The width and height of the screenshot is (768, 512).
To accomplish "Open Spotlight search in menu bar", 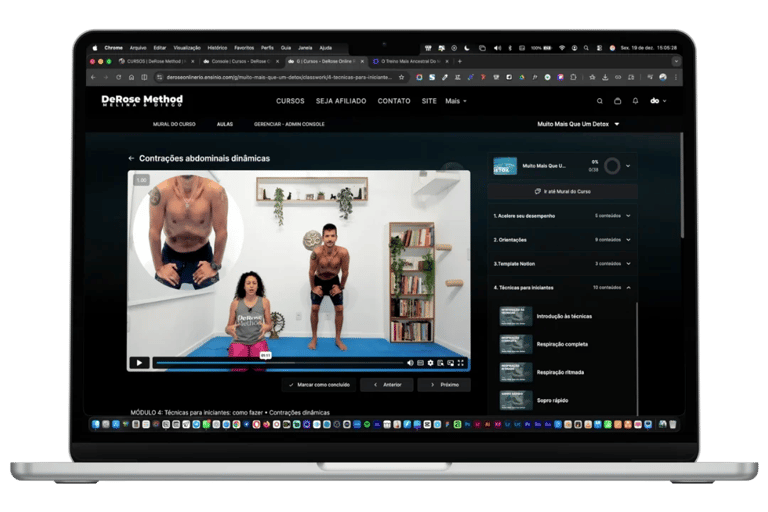I will 586,48.
